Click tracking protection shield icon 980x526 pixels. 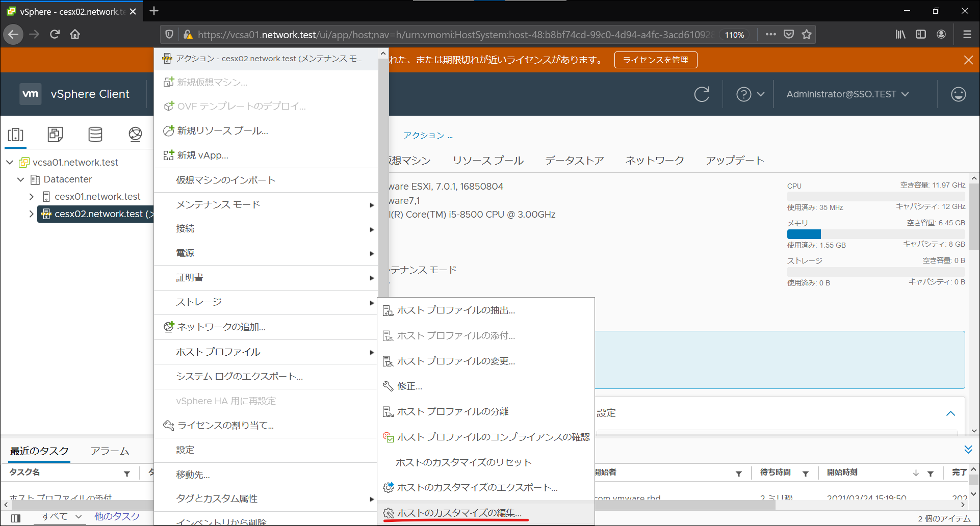pyautogui.click(x=169, y=34)
